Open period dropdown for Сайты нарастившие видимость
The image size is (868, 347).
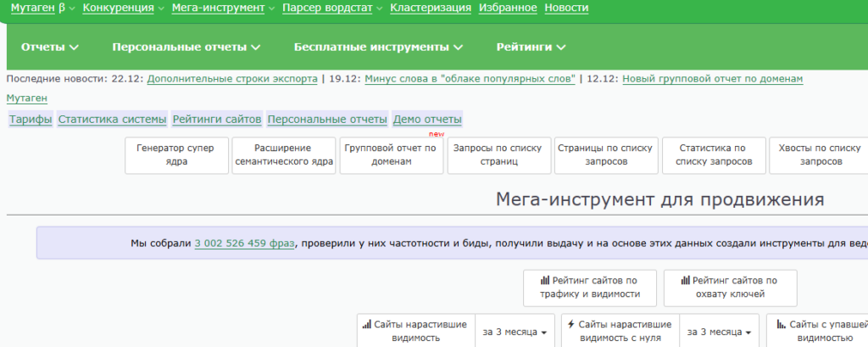pos(515,332)
